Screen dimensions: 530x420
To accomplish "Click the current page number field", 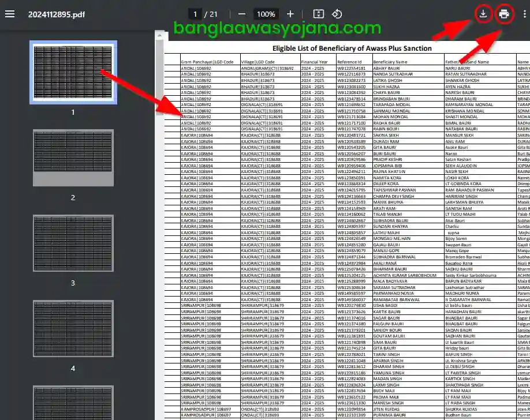I will (x=196, y=14).
